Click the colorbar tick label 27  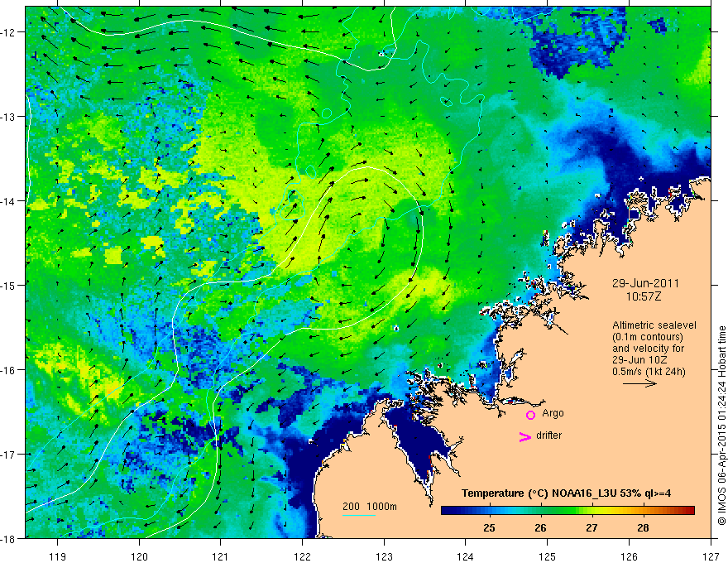[x=591, y=527]
